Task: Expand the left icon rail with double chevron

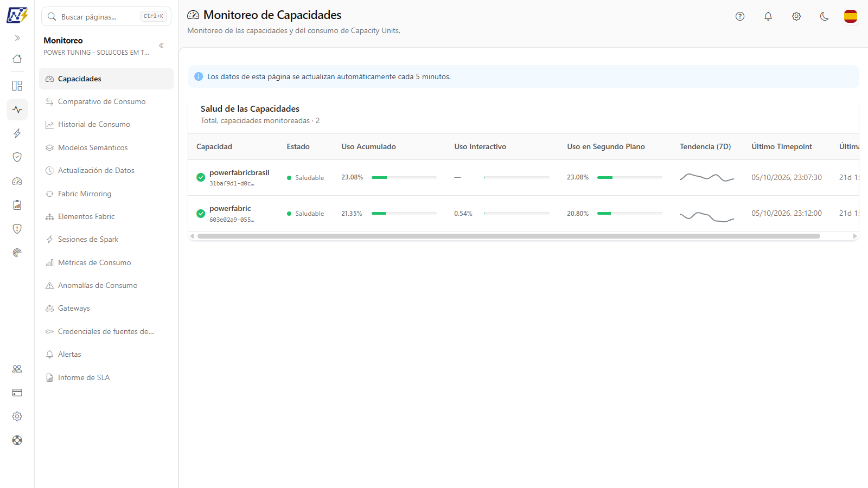Action: (17, 38)
